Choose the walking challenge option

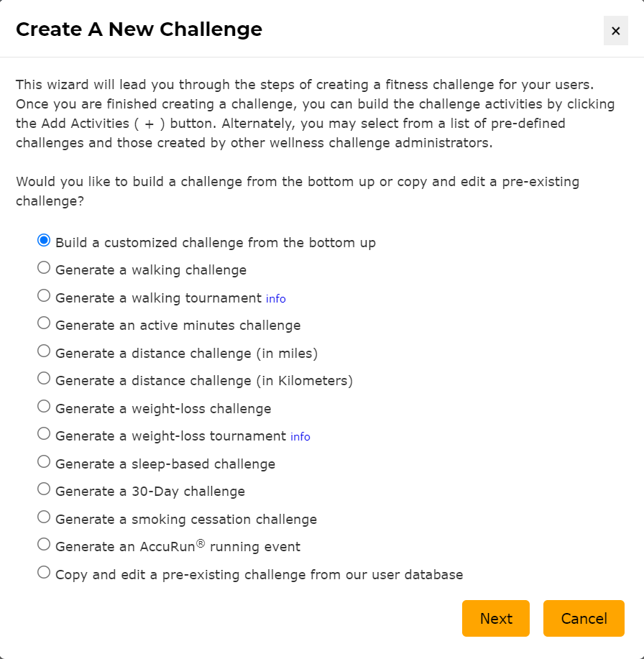tap(43, 267)
